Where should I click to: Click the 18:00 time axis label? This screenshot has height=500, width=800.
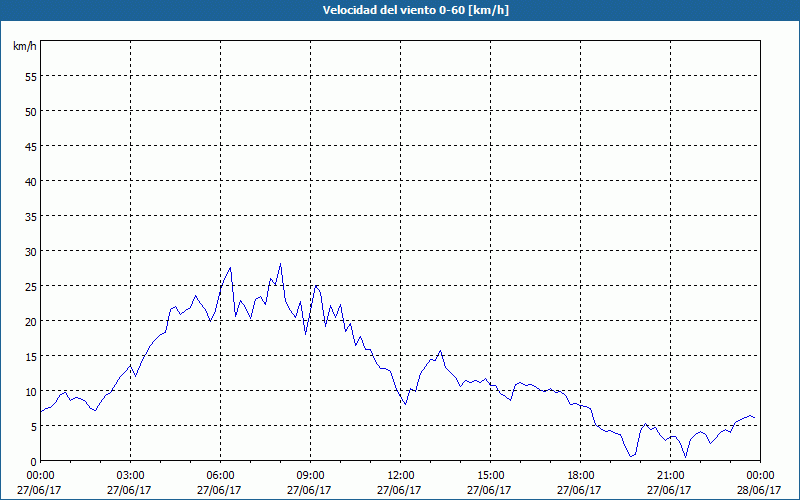pos(580,476)
